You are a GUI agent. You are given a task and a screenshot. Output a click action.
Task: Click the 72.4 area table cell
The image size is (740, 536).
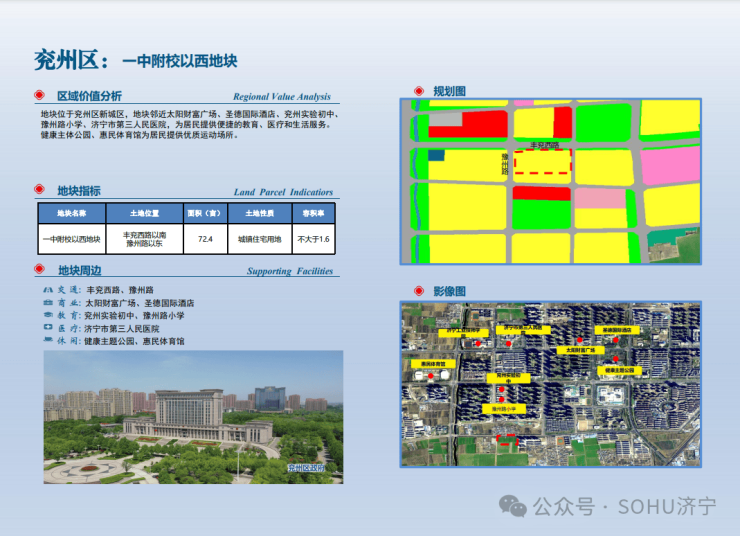205,239
